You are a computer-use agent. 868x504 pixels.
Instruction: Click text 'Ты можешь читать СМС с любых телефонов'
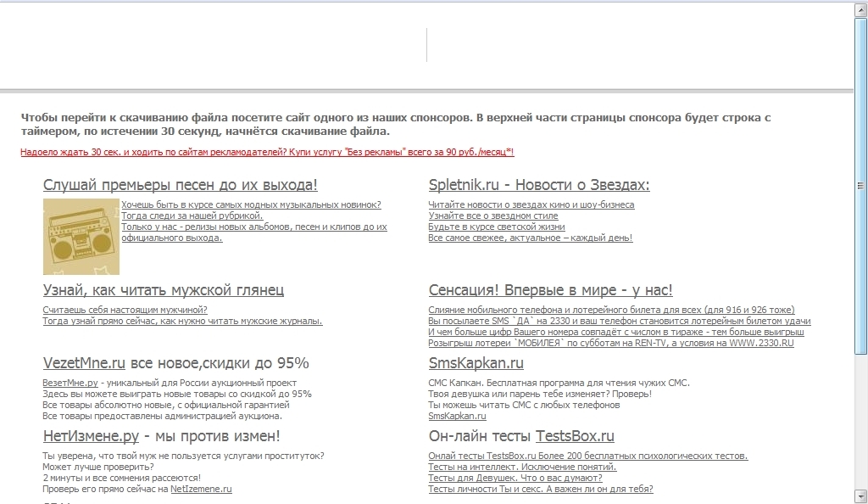coord(524,405)
